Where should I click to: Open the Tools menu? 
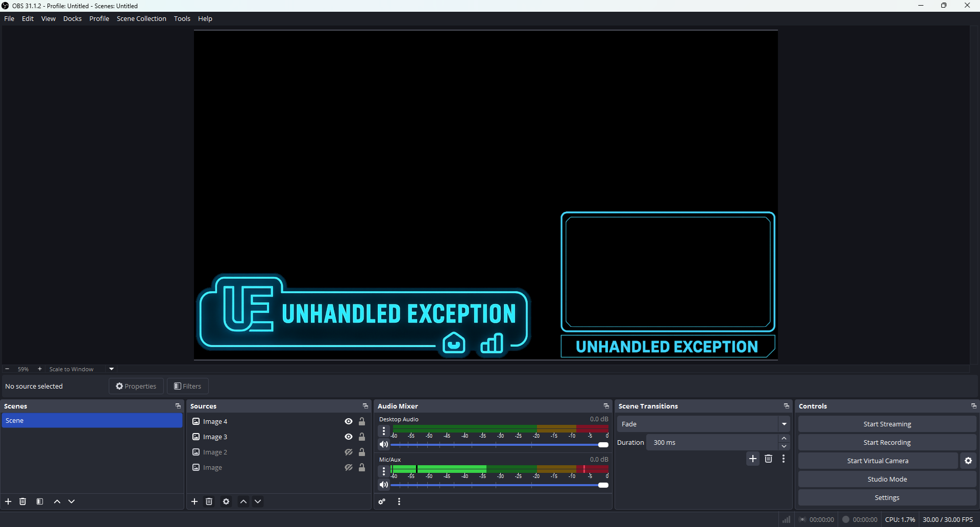point(182,18)
